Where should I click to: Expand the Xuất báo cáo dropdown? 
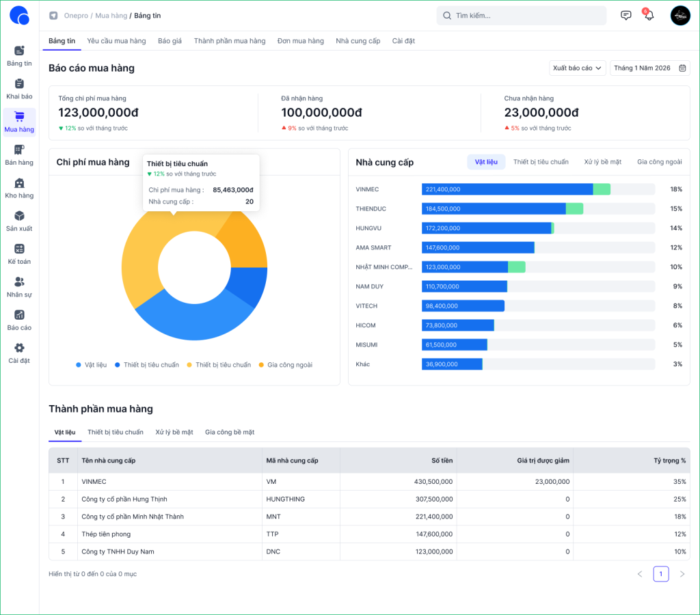(577, 68)
